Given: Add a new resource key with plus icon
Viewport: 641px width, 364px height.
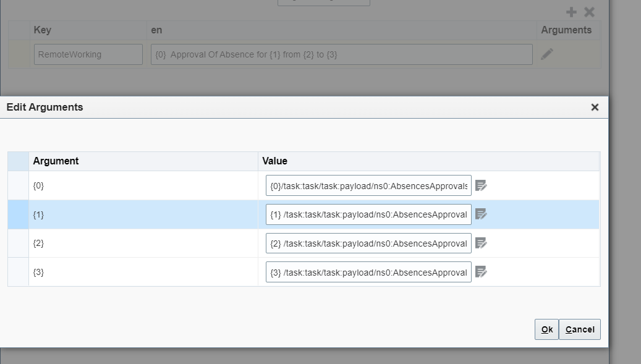Looking at the screenshot, I should [571, 11].
